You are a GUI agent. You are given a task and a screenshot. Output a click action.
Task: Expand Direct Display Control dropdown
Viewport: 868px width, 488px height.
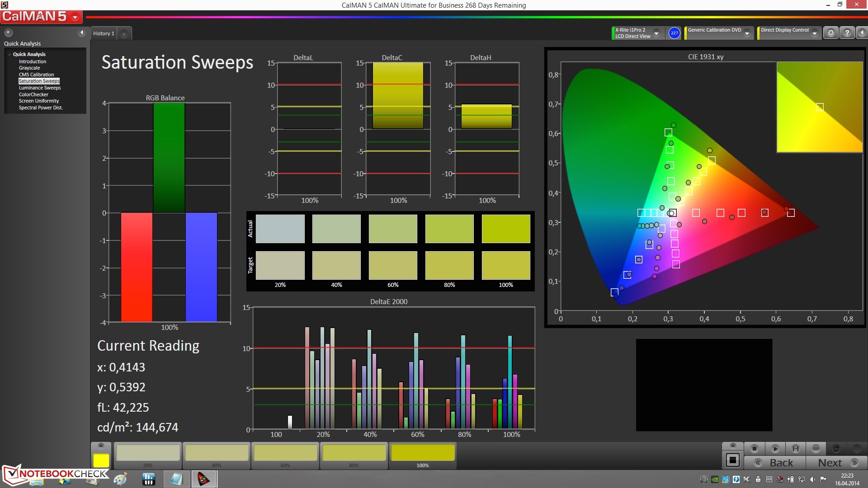point(814,33)
